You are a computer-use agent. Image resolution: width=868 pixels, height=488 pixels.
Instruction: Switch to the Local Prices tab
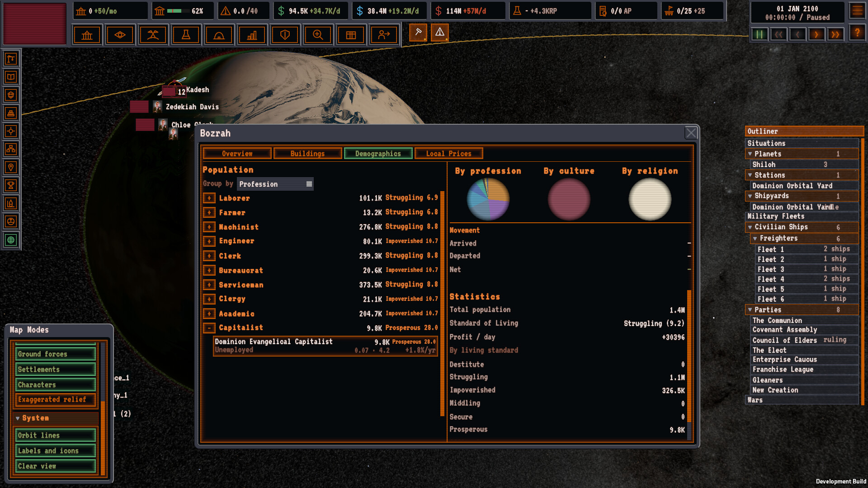tap(448, 154)
